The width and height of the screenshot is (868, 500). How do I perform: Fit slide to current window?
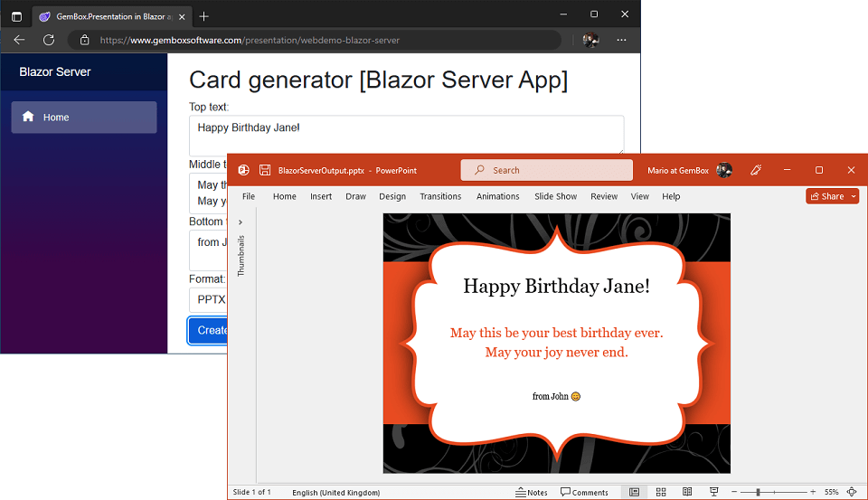point(852,492)
